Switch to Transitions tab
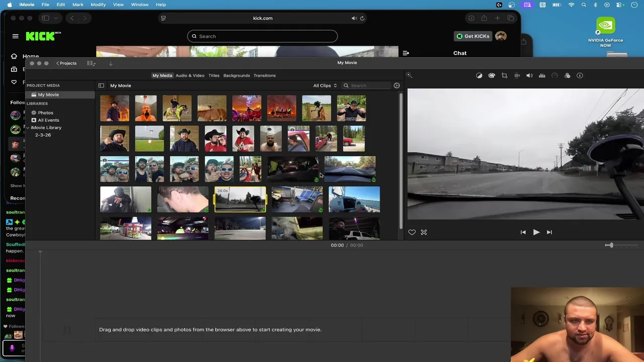The height and width of the screenshot is (362, 644). coord(264,75)
